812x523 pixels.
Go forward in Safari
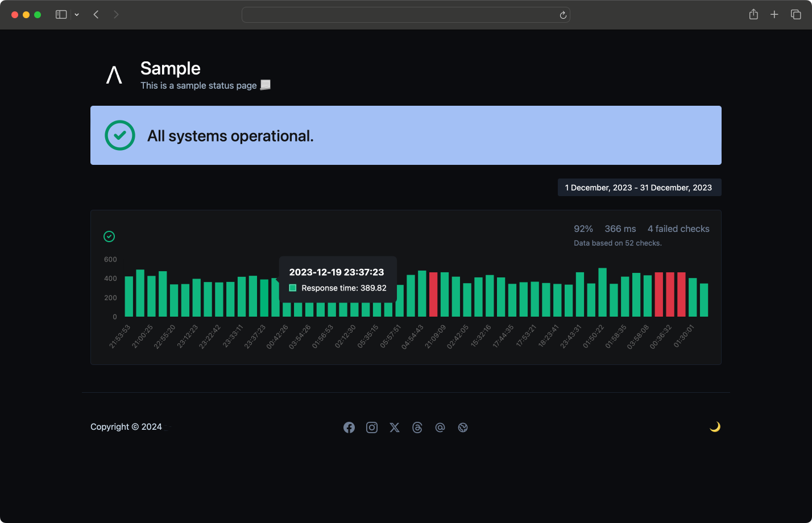[116, 15]
